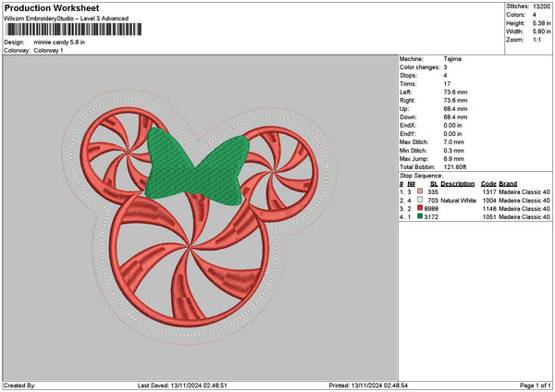The image size is (555, 392).
Task: Click the 'Stop Sequence:' heading
Action: [421, 176]
